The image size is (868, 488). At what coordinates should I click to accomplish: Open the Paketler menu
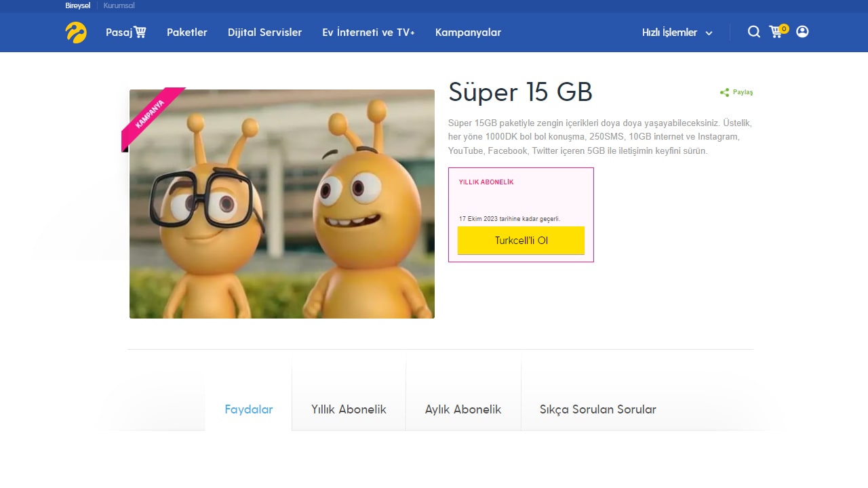tap(187, 32)
